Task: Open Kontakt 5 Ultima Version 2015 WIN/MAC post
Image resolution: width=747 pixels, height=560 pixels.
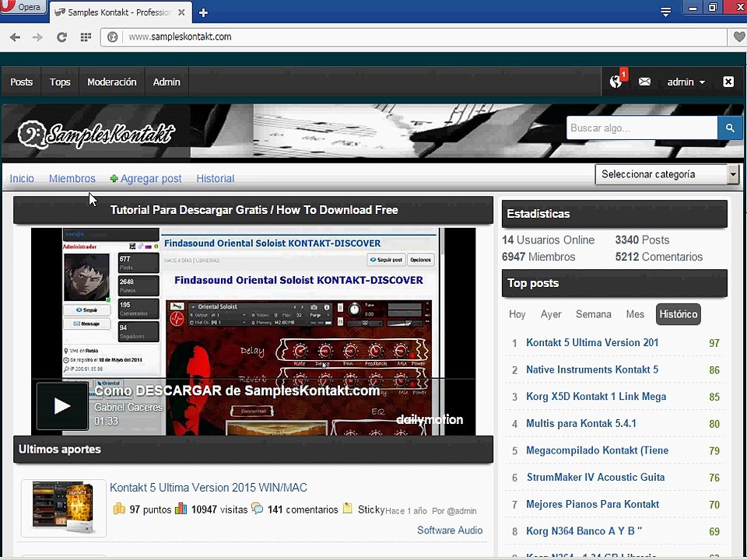Action: [209, 488]
